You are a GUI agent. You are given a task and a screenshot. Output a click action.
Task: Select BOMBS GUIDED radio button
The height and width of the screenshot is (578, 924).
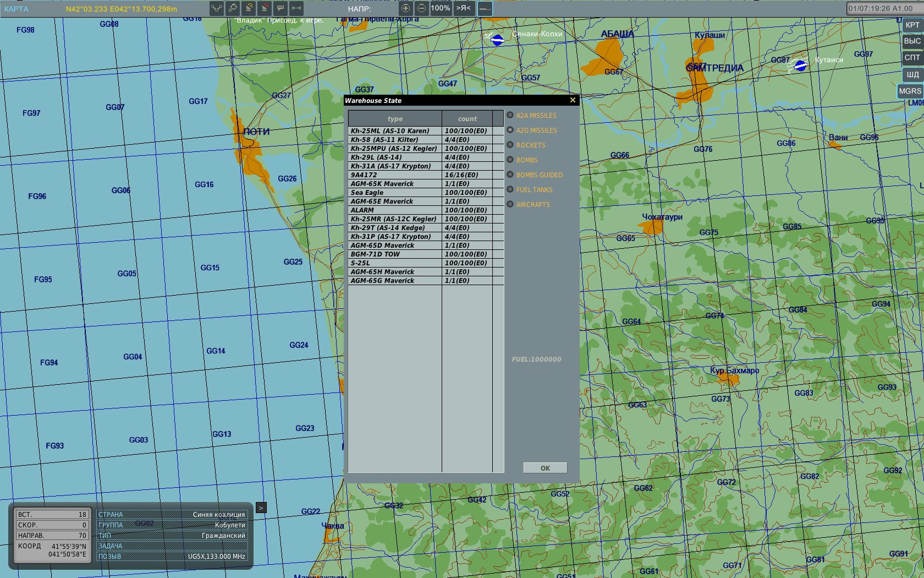tap(510, 175)
